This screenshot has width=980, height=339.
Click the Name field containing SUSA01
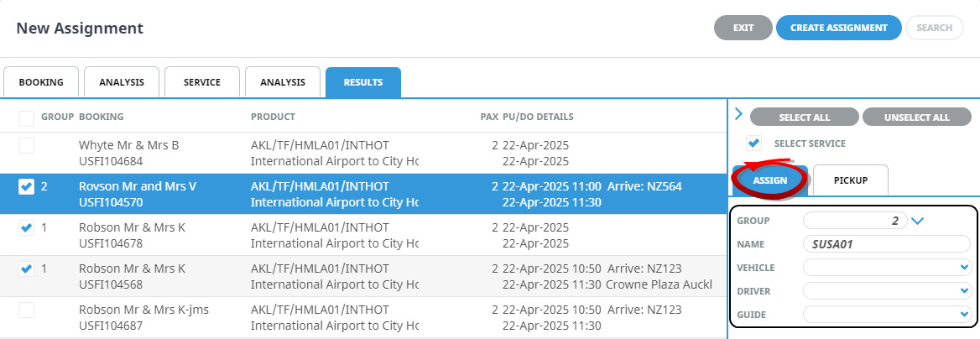886,244
